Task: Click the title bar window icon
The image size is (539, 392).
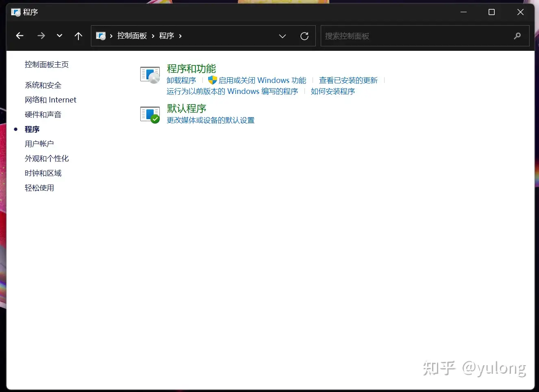Action: [x=16, y=12]
